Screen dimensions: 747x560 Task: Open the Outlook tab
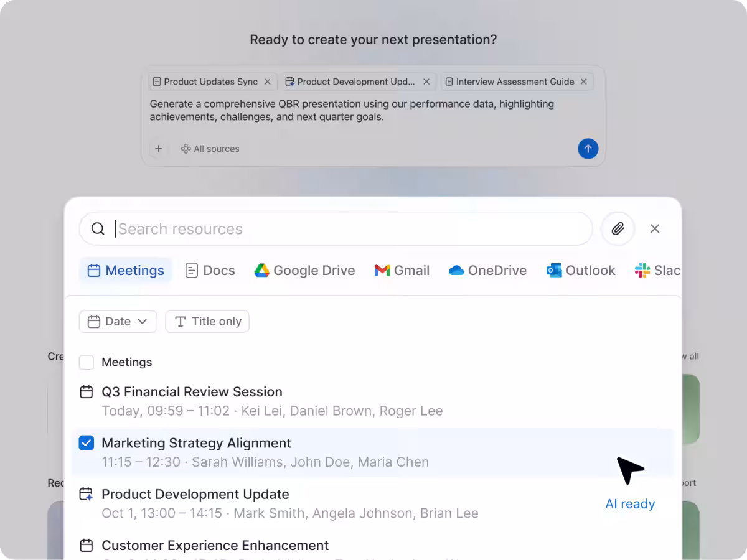581,270
